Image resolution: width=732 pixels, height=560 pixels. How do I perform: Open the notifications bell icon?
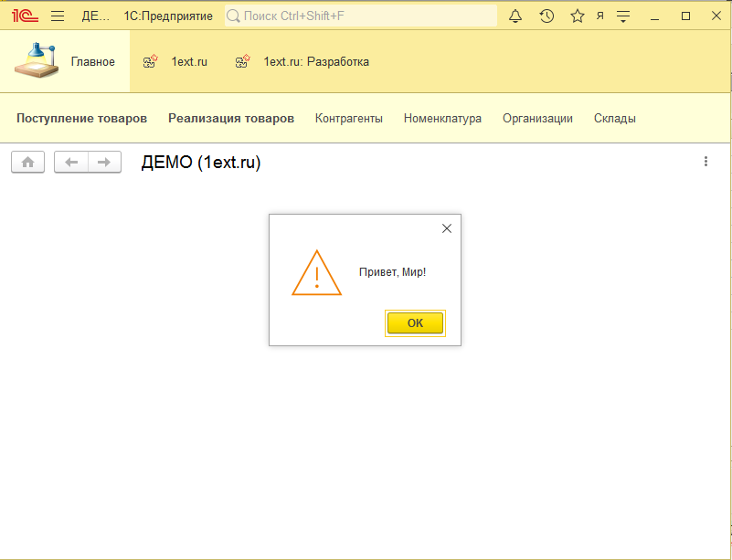point(515,16)
